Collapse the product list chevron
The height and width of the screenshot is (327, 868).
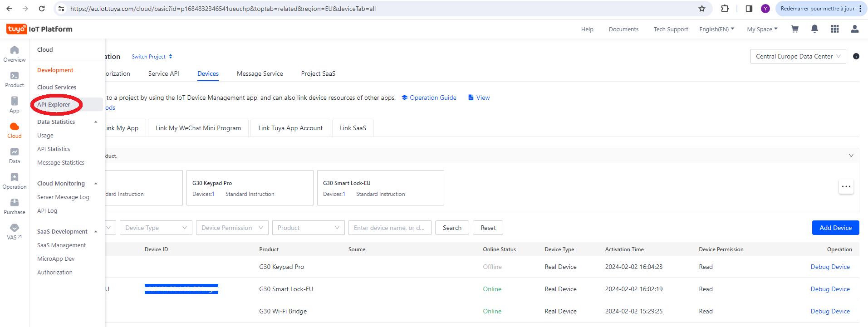point(851,156)
